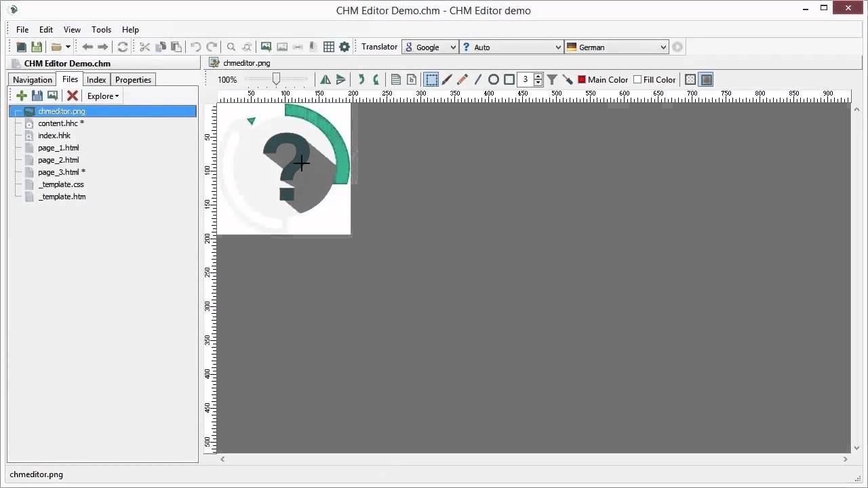This screenshot has height=488, width=868.
Task: Open the Google translator service dropdown
Action: point(430,47)
